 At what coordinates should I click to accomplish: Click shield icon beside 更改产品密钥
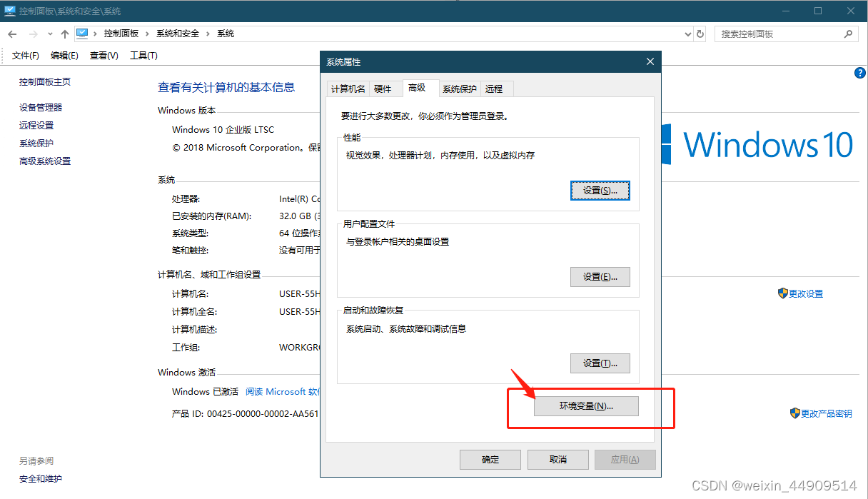[x=795, y=413]
